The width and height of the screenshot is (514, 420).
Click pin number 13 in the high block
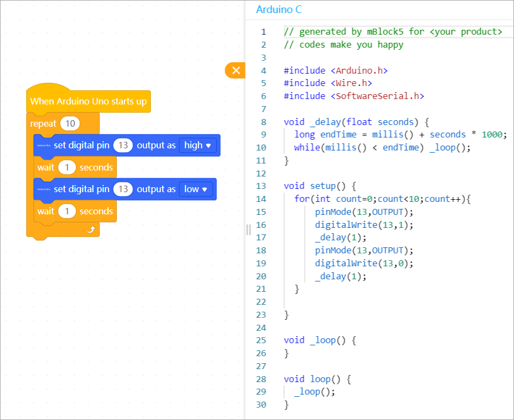[x=123, y=146]
